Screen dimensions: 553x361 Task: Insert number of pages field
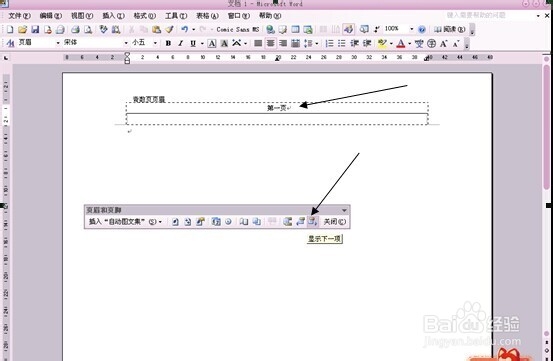188,222
